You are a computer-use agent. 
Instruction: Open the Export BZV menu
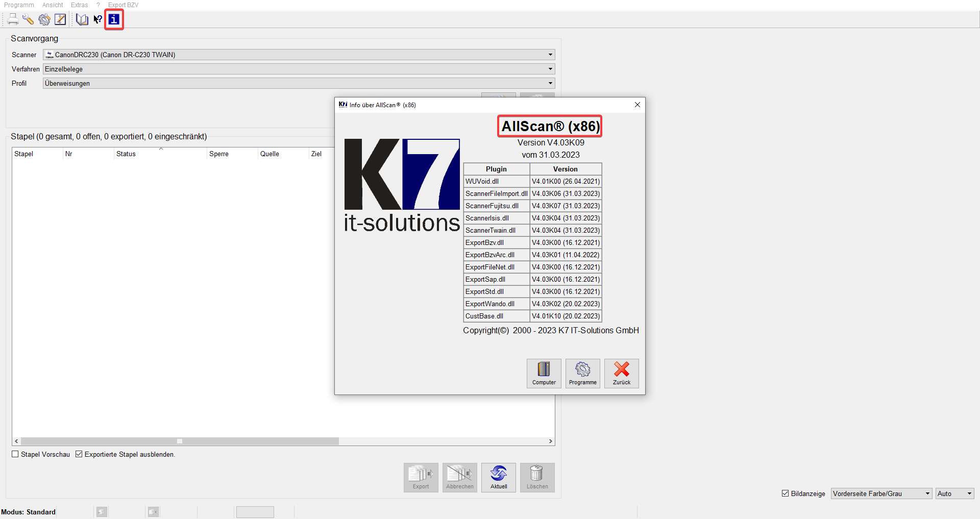tap(123, 5)
